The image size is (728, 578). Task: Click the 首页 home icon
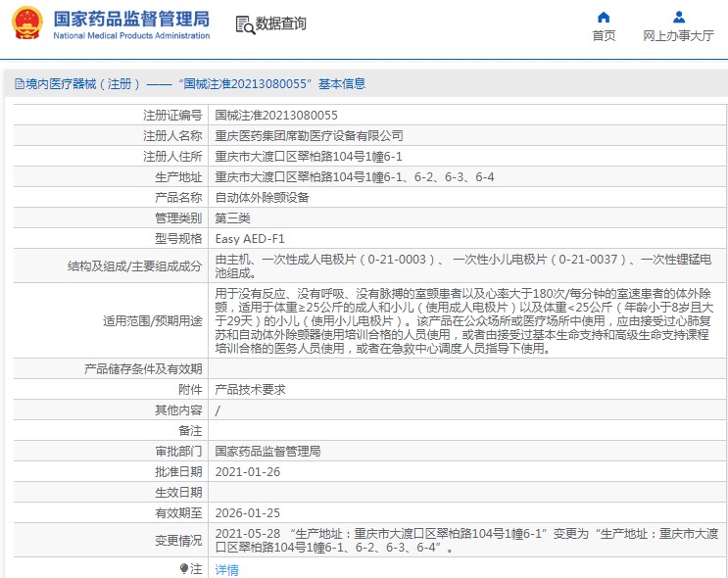pos(604,17)
